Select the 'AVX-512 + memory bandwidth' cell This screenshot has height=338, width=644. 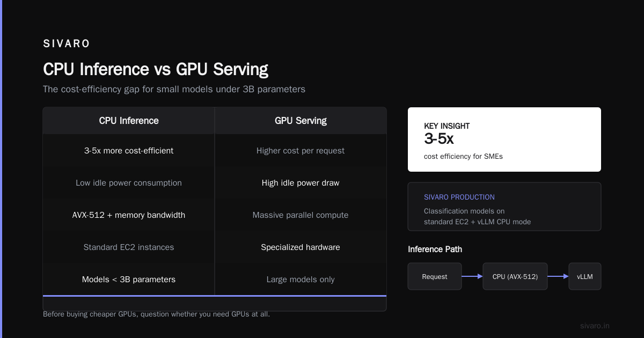(129, 215)
